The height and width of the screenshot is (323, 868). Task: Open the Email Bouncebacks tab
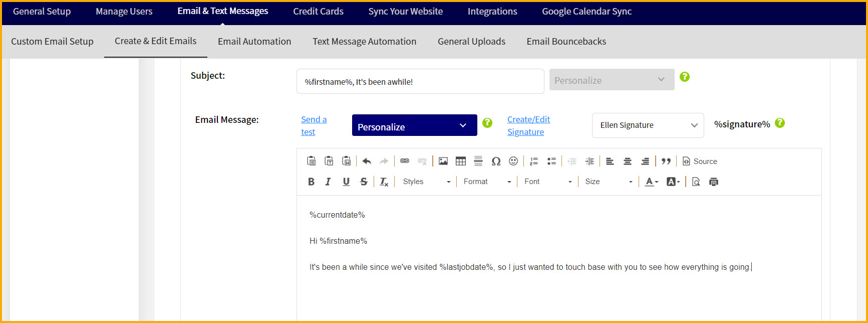click(x=566, y=42)
